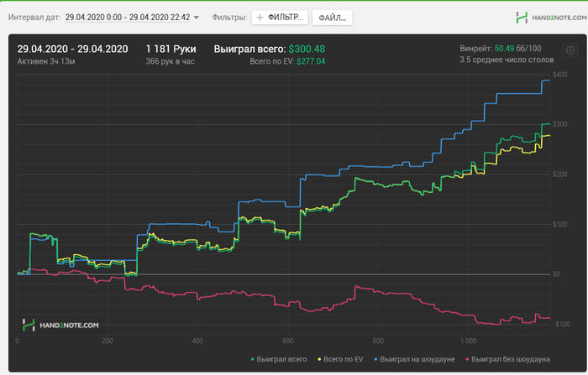This screenshot has width=588, height=375.
Task: Click the yellow dot of Всего по EV legend
Action: [319, 359]
